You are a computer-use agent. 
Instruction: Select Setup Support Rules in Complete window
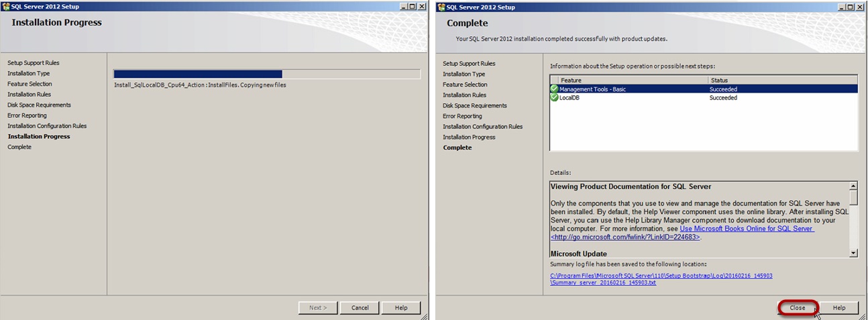click(x=469, y=64)
